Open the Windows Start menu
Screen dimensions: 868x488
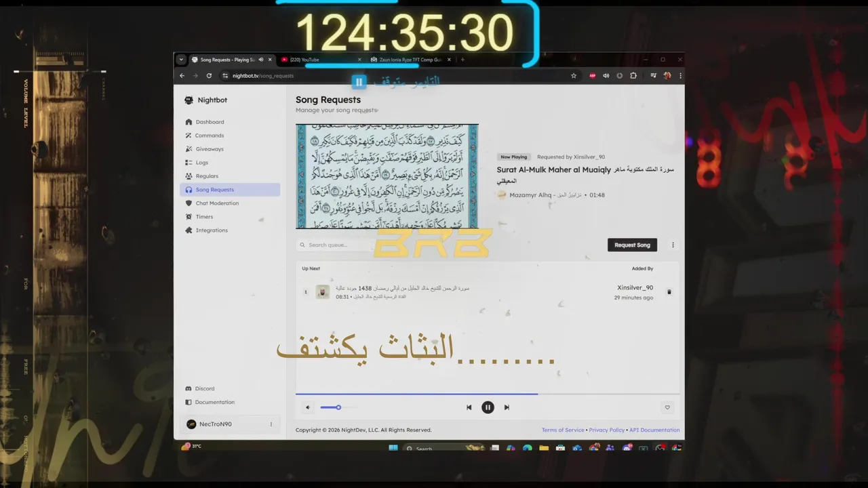click(393, 448)
